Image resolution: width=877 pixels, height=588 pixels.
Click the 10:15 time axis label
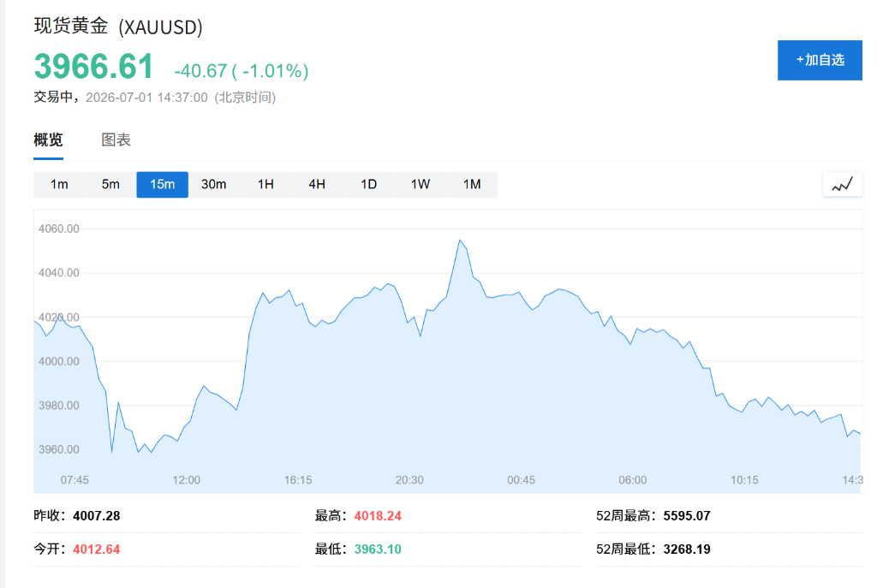coord(744,480)
